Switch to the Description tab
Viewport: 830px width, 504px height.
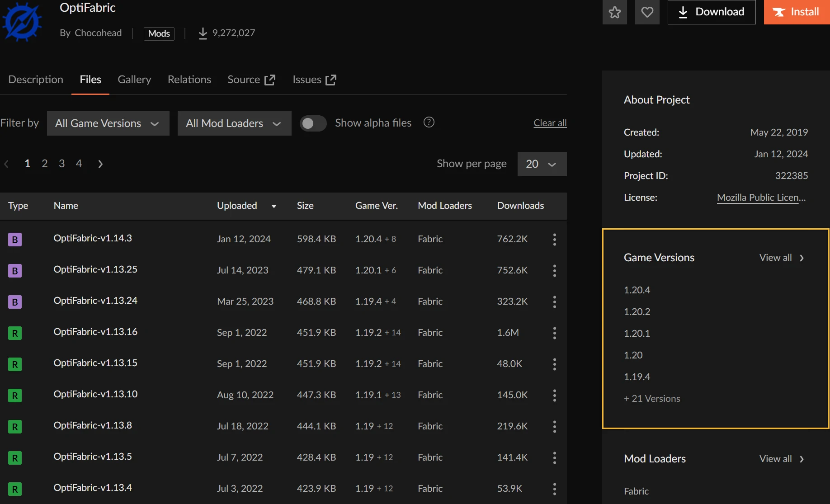click(36, 80)
